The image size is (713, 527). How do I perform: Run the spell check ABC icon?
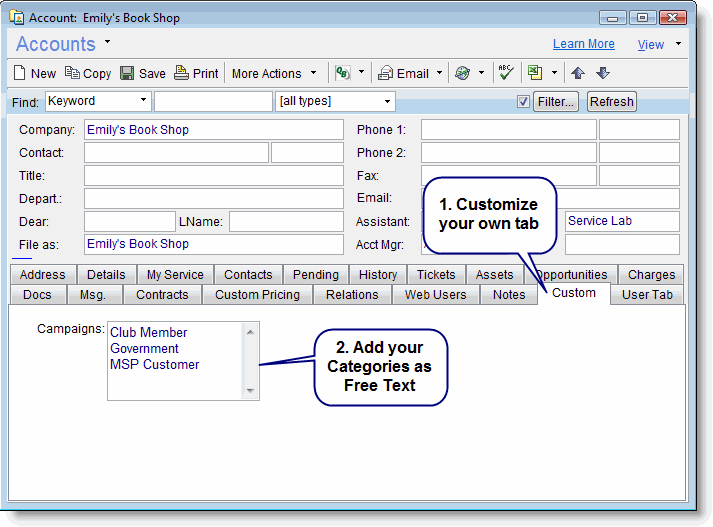(506, 72)
